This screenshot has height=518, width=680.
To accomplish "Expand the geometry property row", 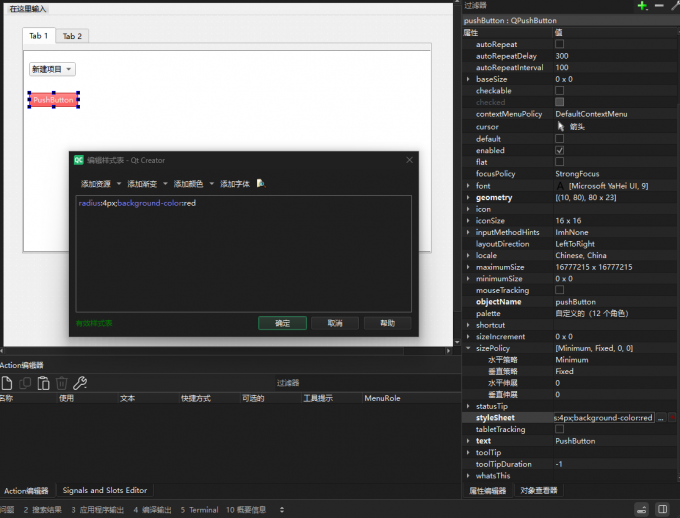I will click(x=468, y=198).
